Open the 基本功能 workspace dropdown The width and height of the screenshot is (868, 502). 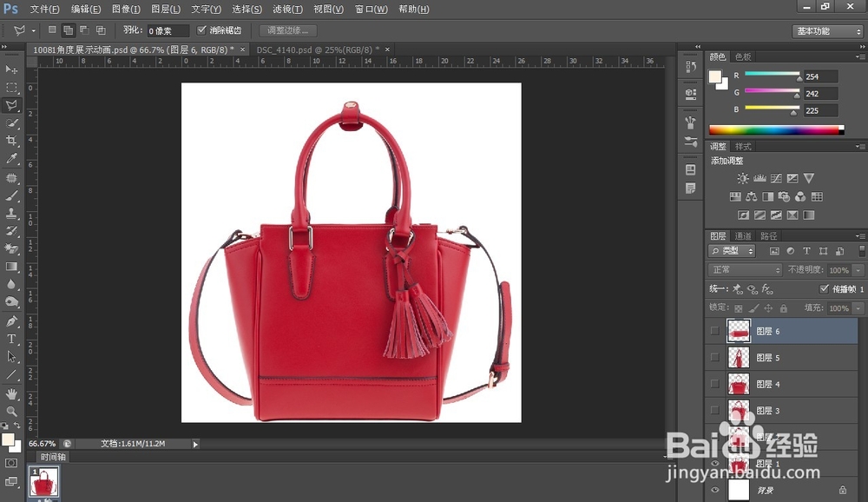(827, 31)
